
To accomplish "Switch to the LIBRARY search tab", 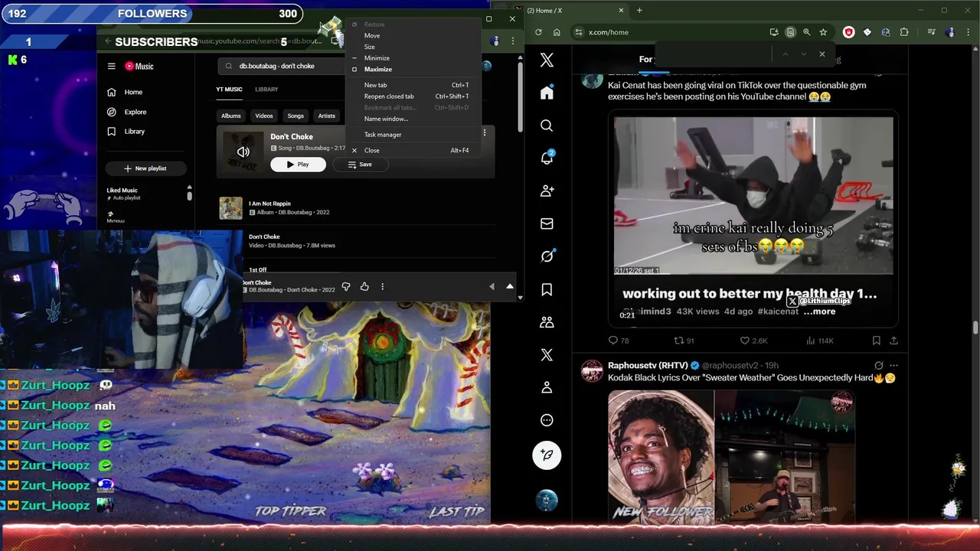I will (266, 90).
